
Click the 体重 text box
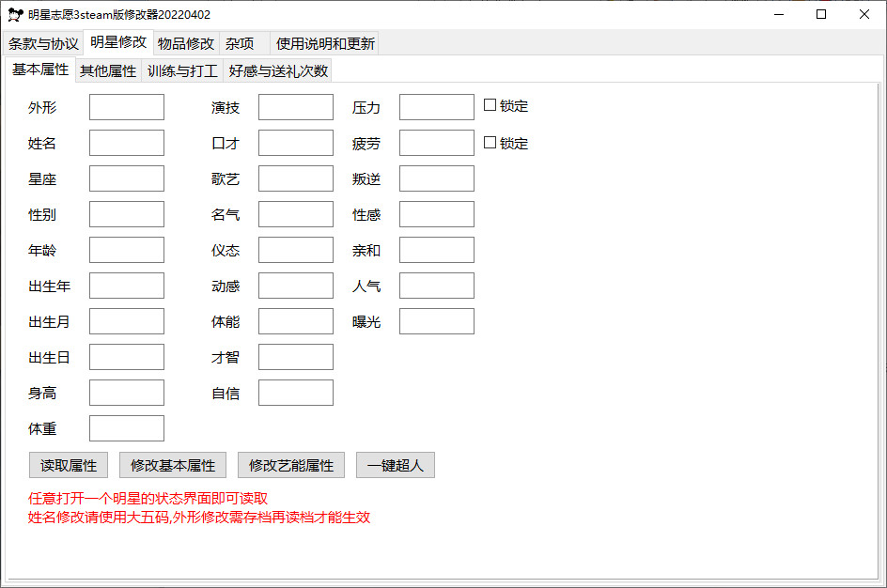[127, 428]
